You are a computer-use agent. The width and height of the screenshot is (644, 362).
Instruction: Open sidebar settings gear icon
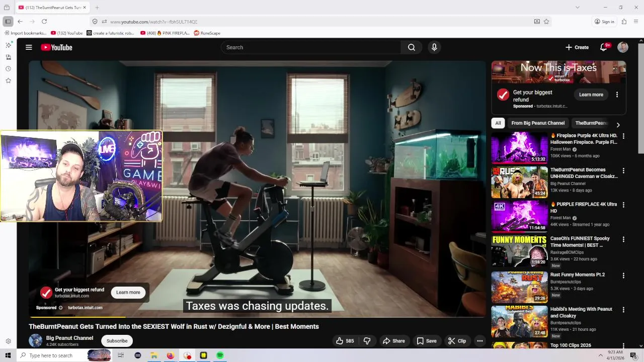click(8, 341)
